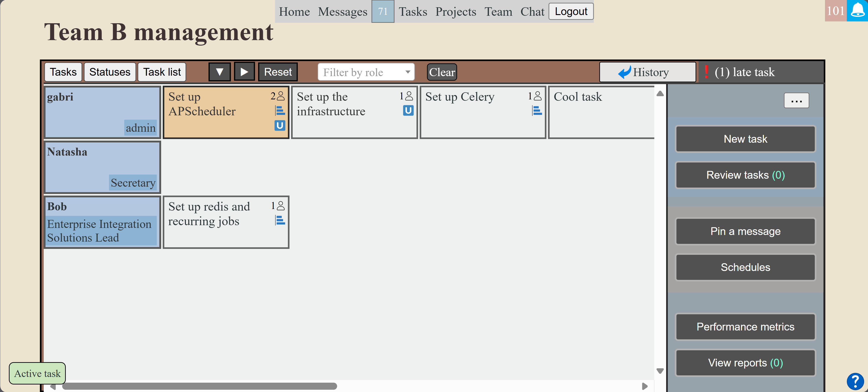Click the bar chart icon on redis task
Viewport: 868px width, 392px height.
280,220
